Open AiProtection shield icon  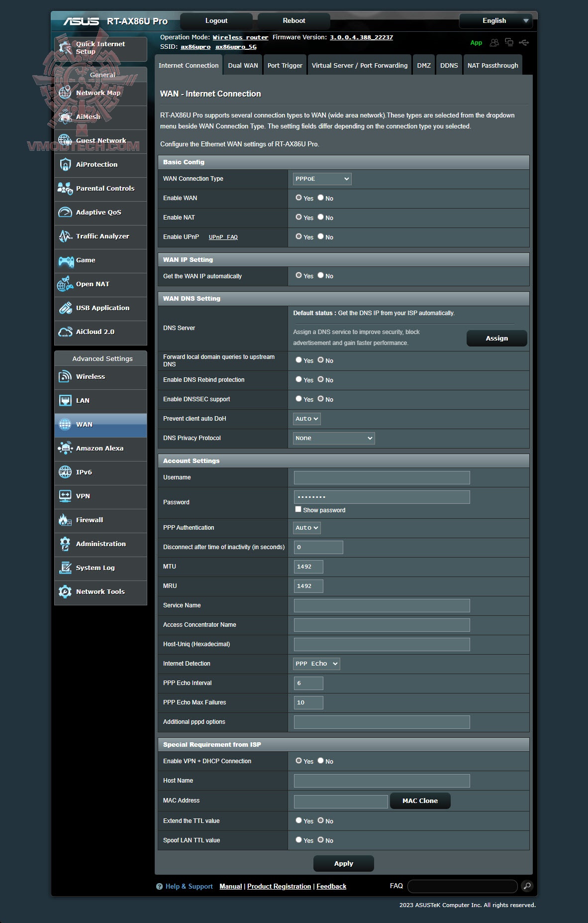click(x=65, y=164)
